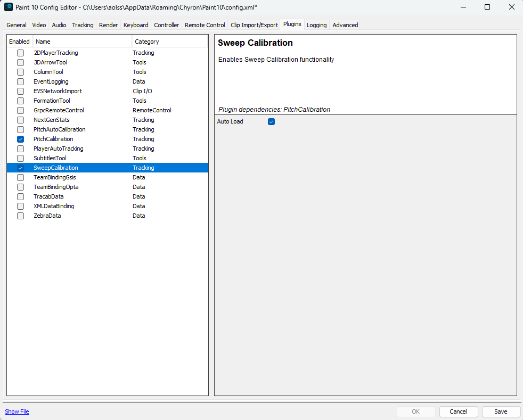The image size is (523, 420).
Task: Enable the TeamBindingGsis checkbox
Action: pyautogui.click(x=20, y=177)
